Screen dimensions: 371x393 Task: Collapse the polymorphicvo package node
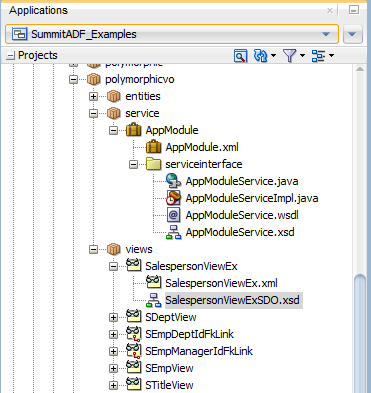pos(73,79)
